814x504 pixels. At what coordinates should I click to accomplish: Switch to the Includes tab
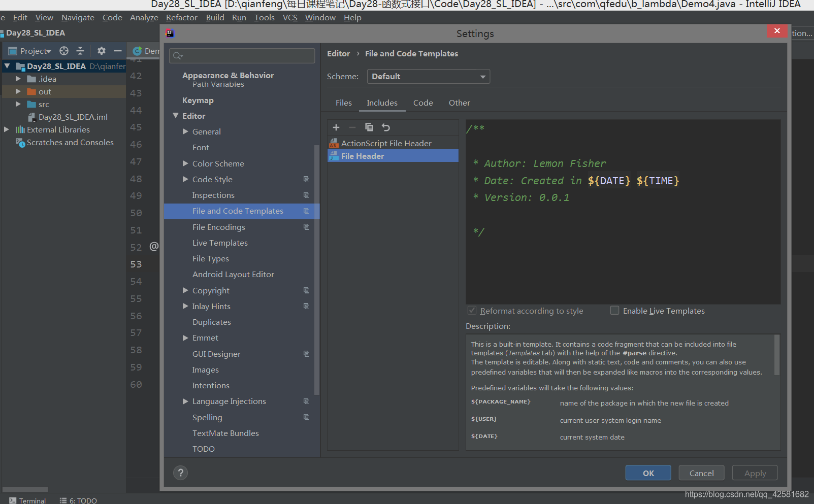(382, 103)
